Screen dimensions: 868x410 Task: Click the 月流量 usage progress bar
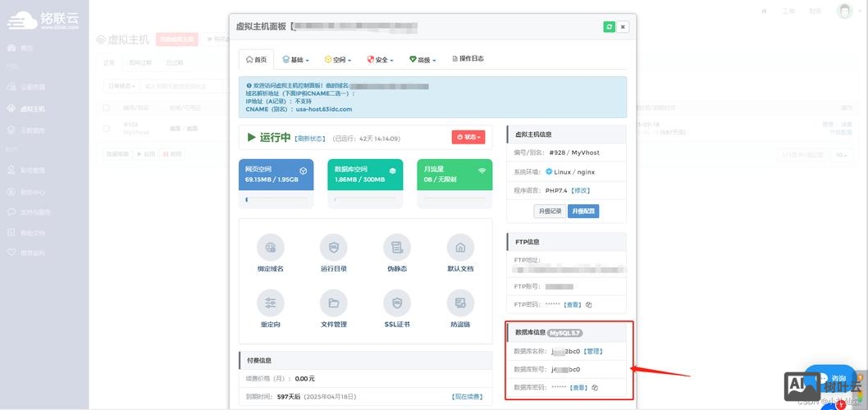454,199
